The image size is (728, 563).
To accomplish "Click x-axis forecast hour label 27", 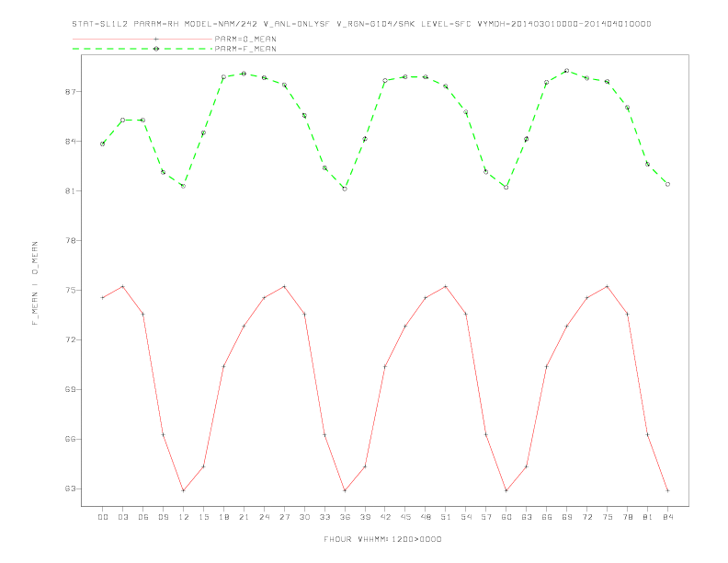I will 284,517.
